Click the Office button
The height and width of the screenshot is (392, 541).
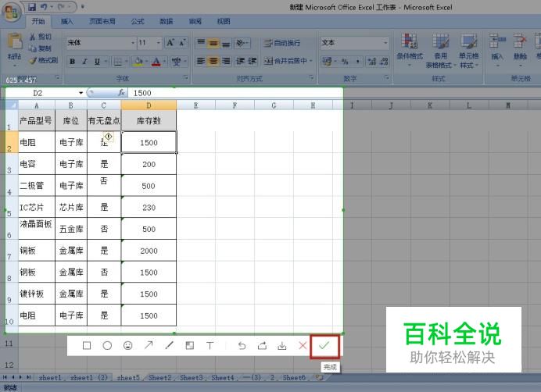(x=12, y=12)
